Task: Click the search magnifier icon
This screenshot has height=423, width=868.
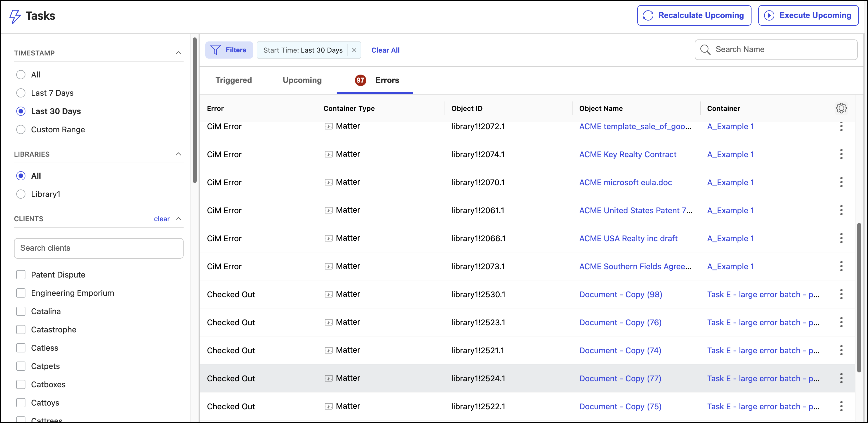Action: point(705,49)
